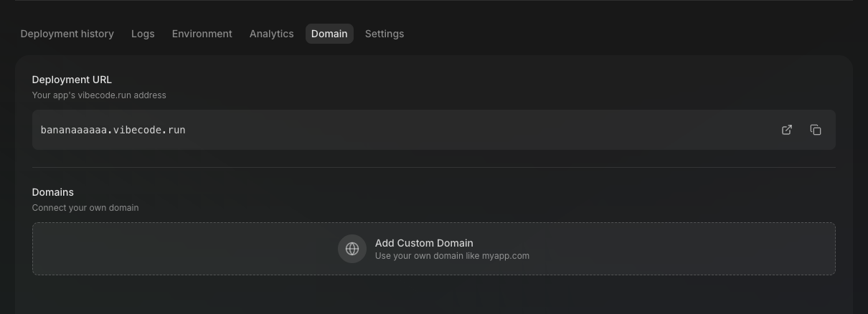Viewport: 868px width, 314px height.
Task: Click the Domains section heading
Action: 53,192
